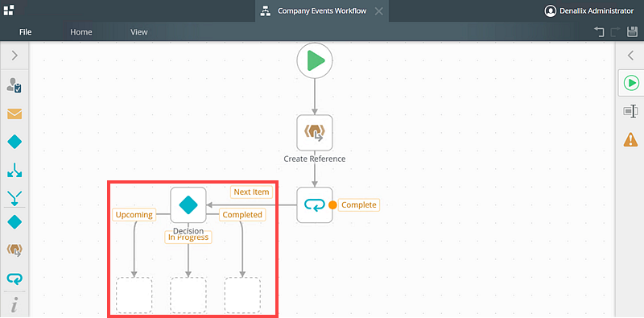Image resolution: width=644 pixels, height=318 pixels.
Task: Click the Decision step label text
Action: tap(188, 231)
